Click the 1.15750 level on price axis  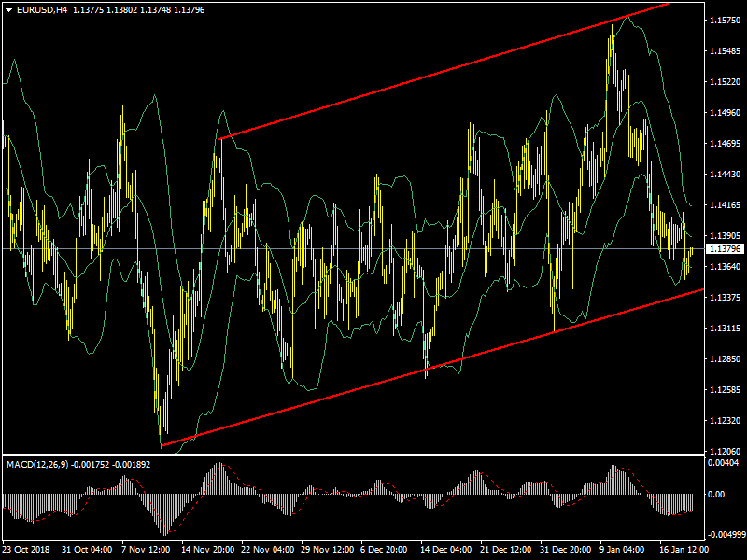[x=725, y=21]
